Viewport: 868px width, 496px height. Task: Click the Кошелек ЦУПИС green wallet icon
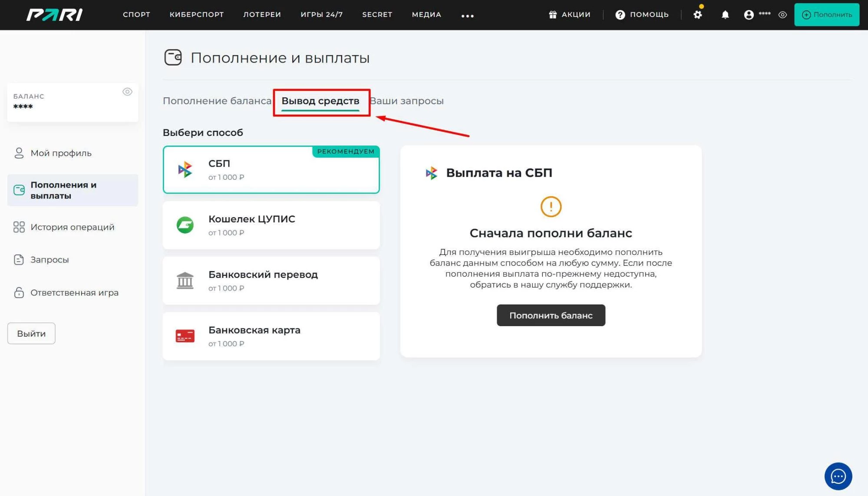pyautogui.click(x=185, y=225)
